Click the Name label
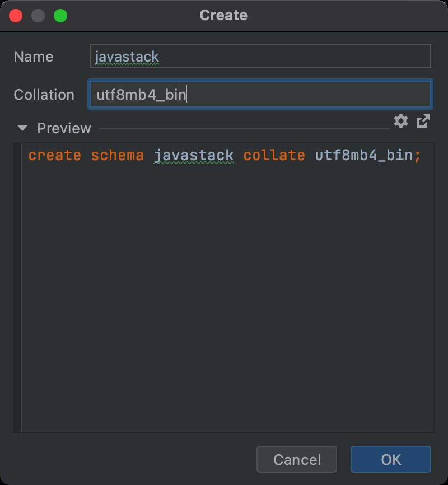This screenshot has width=448, height=485. coord(34,57)
